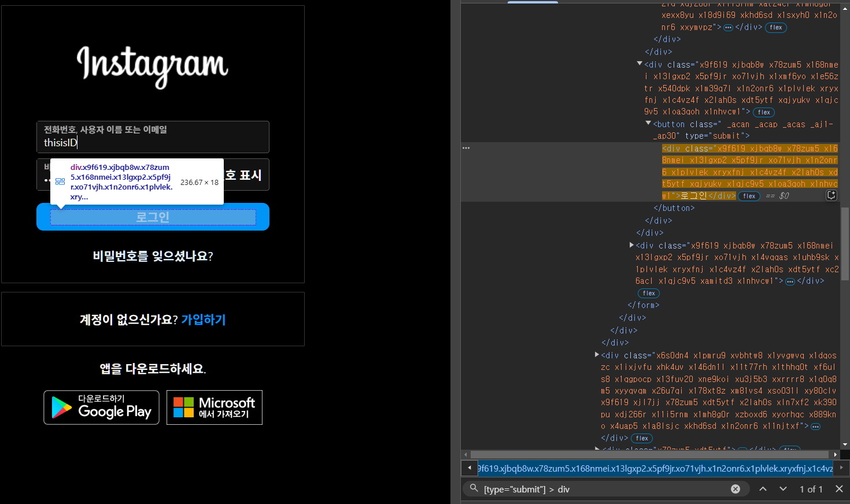
Task: Collapse the submit button element node
Action: click(648, 123)
